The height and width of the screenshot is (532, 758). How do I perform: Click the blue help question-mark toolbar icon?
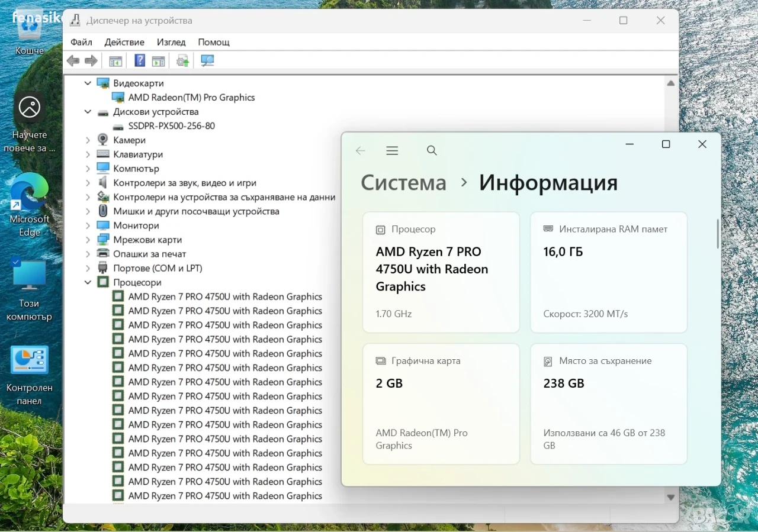[x=140, y=60]
